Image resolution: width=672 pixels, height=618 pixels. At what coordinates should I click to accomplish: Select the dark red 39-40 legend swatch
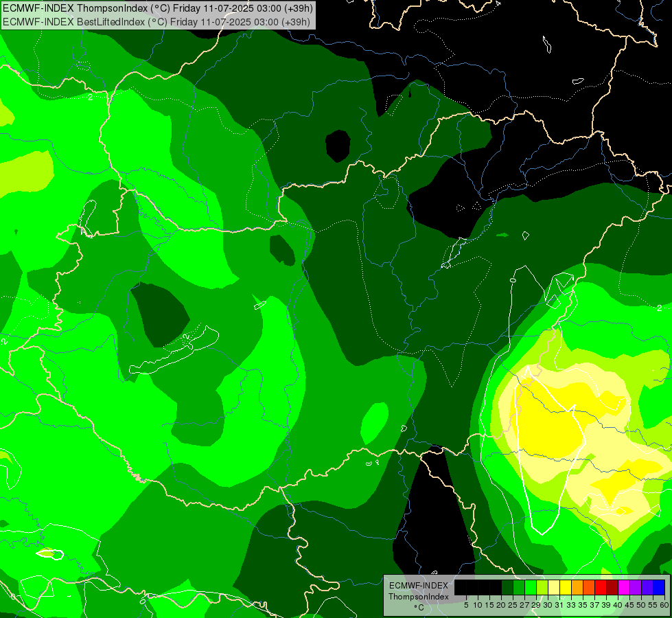coord(612,587)
